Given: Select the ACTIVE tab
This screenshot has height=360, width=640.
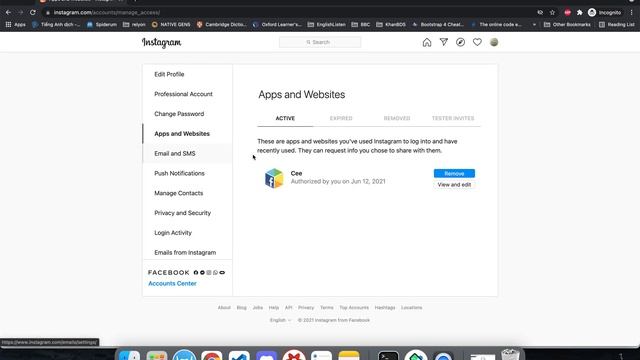Looking at the screenshot, I should click(x=285, y=118).
